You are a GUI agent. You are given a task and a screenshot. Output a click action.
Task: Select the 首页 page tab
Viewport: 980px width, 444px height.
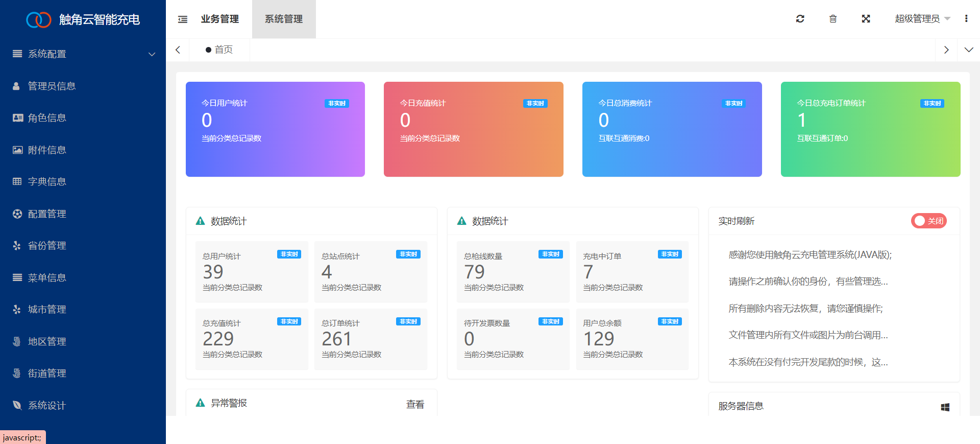tap(219, 50)
